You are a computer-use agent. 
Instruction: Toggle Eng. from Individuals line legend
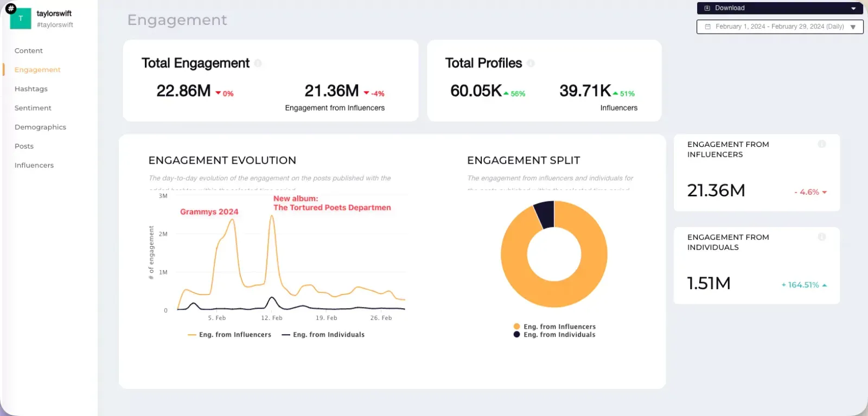[323, 335]
